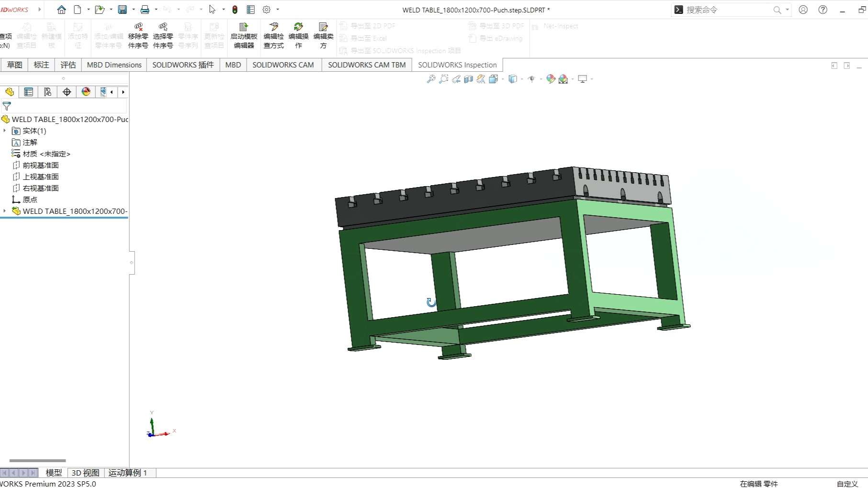Image resolution: width=868 pixels, height=488 pixels.
Task: Open FeatureManager design tree tab
Action: [10, 92]
